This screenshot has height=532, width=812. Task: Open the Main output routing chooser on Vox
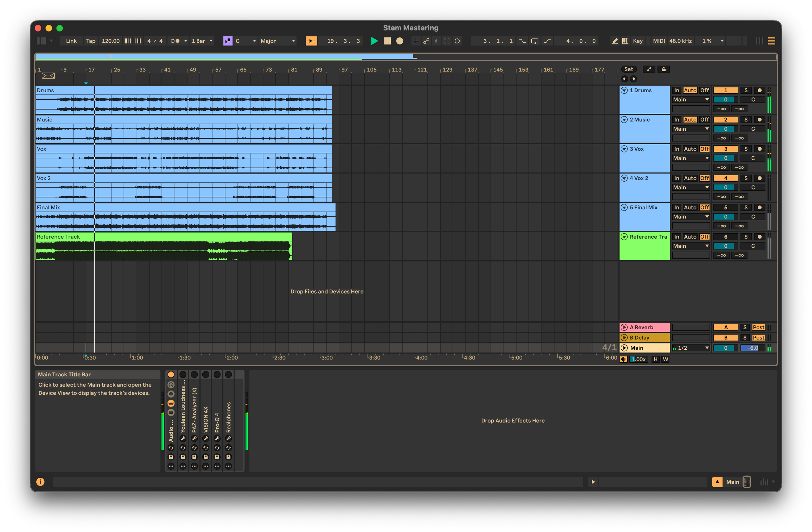pyautogui.click(x=690, y=158)
